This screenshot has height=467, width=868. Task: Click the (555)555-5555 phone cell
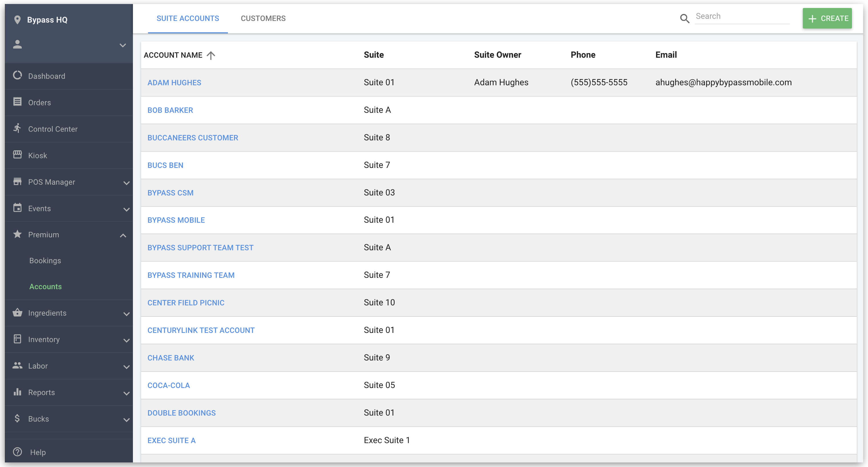point(599,82)
